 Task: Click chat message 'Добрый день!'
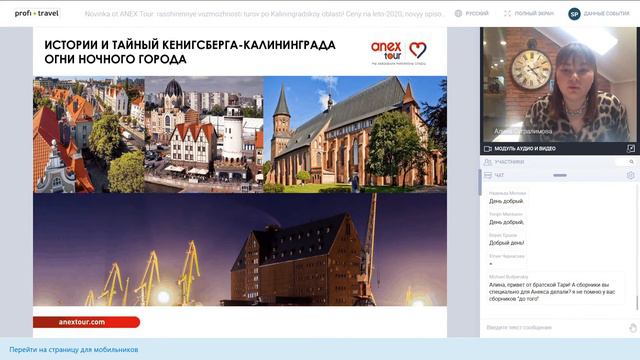click(506, 243)
